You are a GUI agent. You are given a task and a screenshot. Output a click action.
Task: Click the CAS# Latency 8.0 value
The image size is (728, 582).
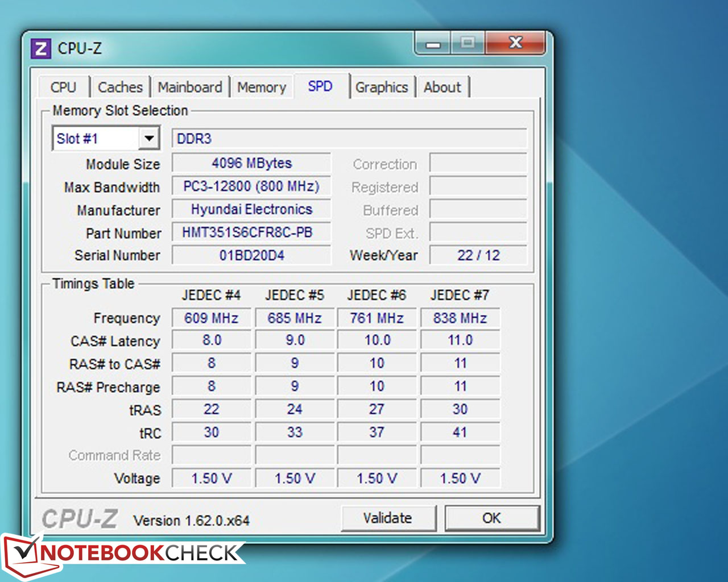211,340
